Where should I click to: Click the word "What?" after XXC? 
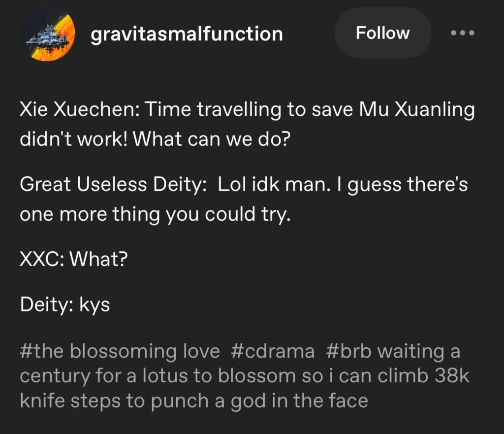(x=99, y=260)
